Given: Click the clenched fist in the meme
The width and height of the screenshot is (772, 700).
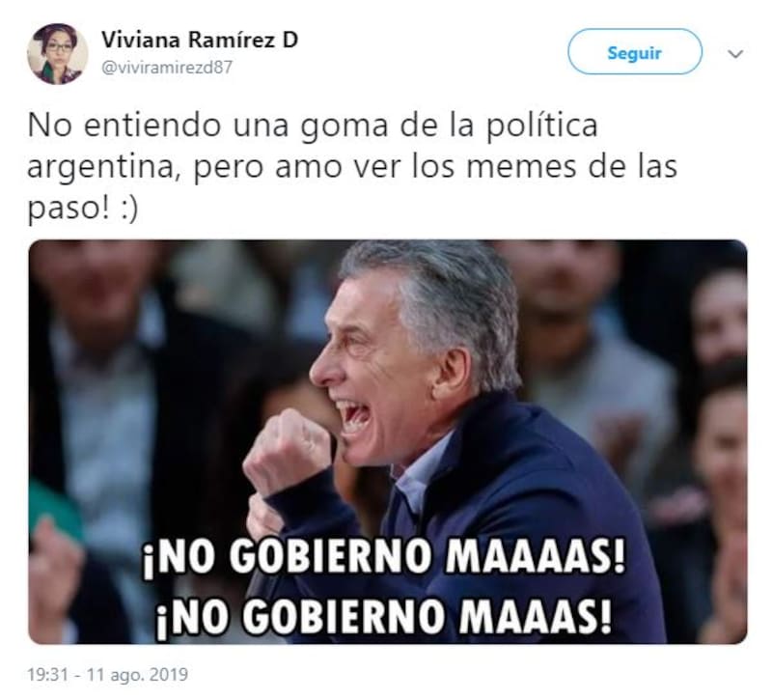Looking at the screenshot, I should pyautogui.click(x=287, y=451).
